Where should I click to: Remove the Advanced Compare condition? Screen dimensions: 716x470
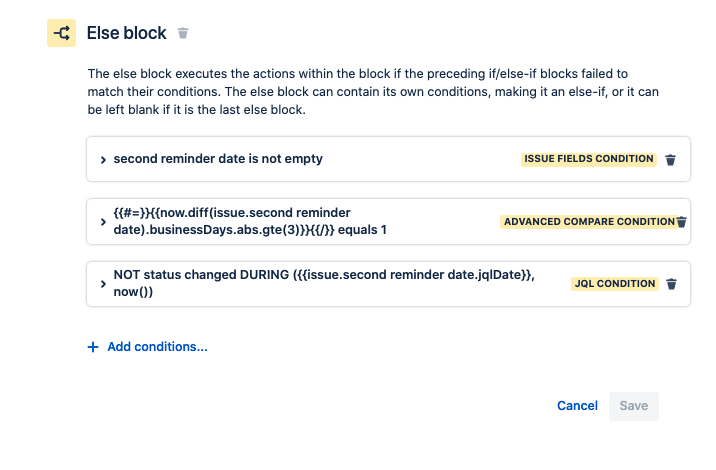coord(681,222)
